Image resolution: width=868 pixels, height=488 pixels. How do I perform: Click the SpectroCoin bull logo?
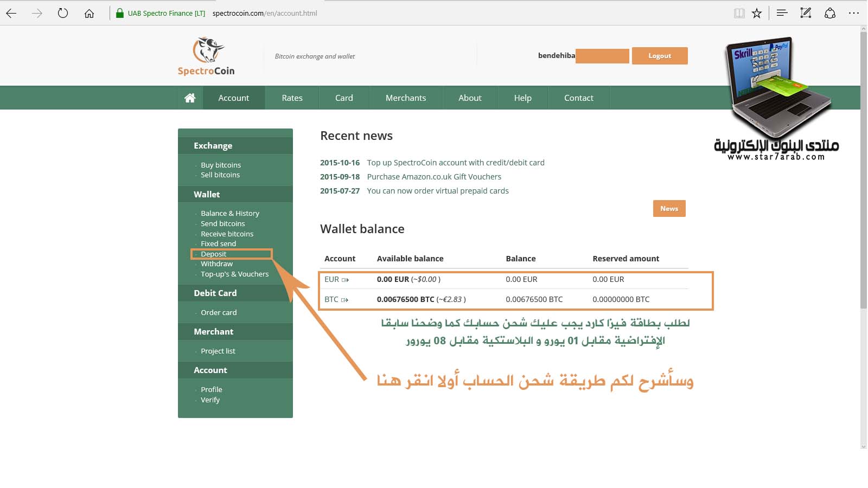coord(208,50)
